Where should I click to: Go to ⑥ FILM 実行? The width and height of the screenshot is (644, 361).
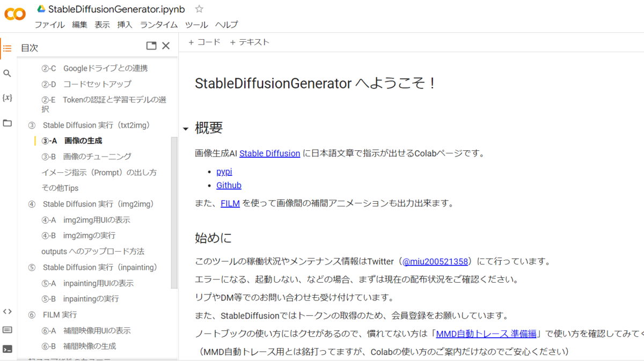click(53, 314)
